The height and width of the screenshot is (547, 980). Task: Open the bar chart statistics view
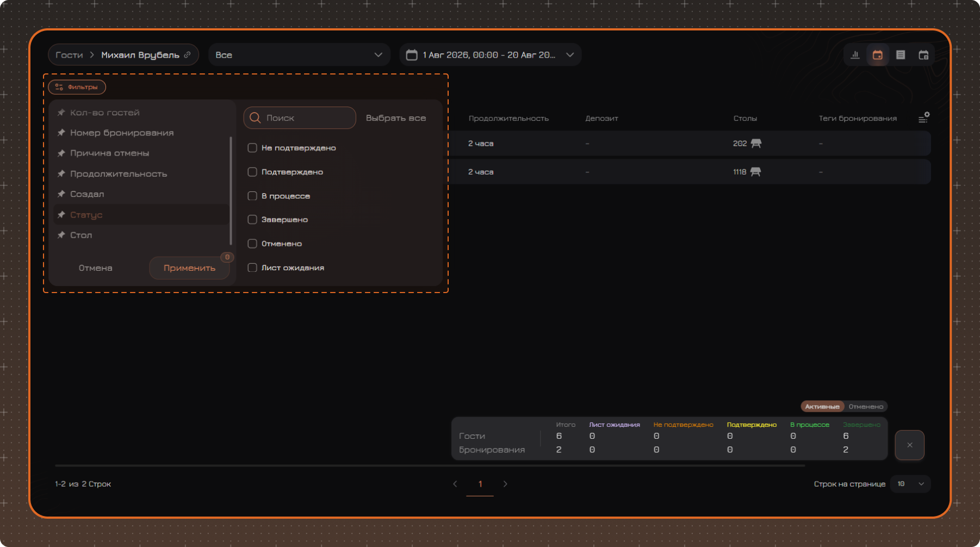(x=855, y=55)
